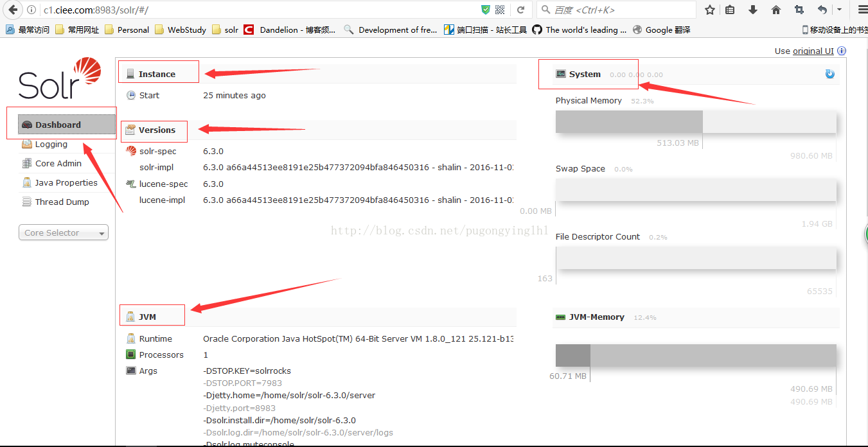This screenshot has width=868, height=447.
Task: Click the Processors chip icon
Action: pos(131,355)
